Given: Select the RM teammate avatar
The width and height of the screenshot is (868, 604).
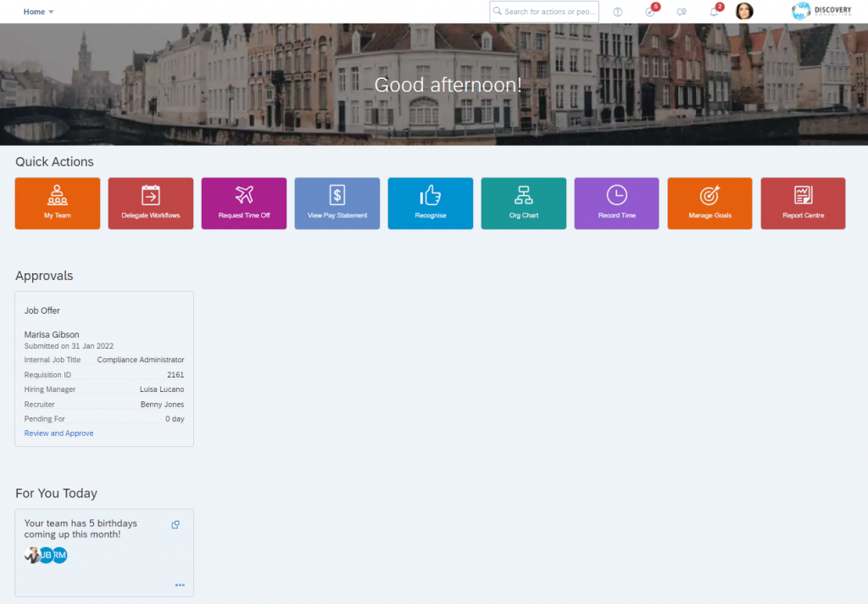Looking at the screenshot, I should pyautogui.click(x=59, y=555).
